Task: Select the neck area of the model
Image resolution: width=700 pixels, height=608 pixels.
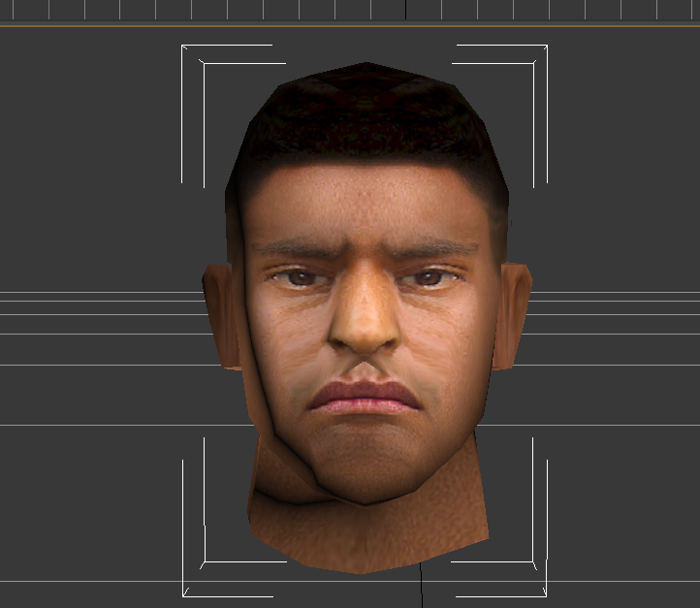Action: pyautogui.click(x=368, y=533)
